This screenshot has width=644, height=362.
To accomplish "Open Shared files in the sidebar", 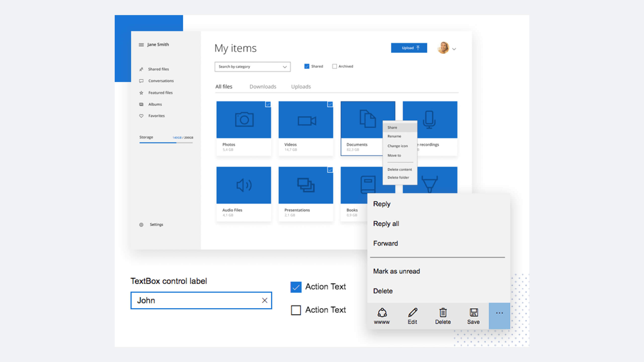I will (158, 69).
